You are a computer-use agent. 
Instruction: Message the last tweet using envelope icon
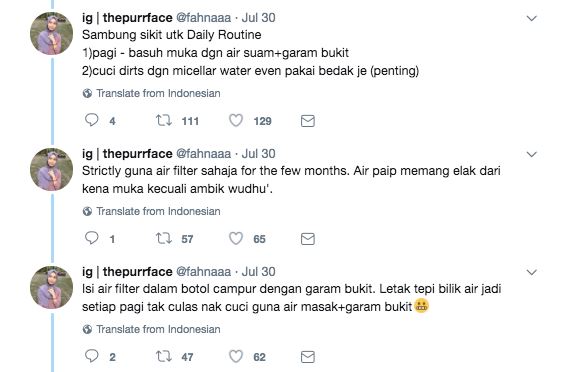[308, 357]
